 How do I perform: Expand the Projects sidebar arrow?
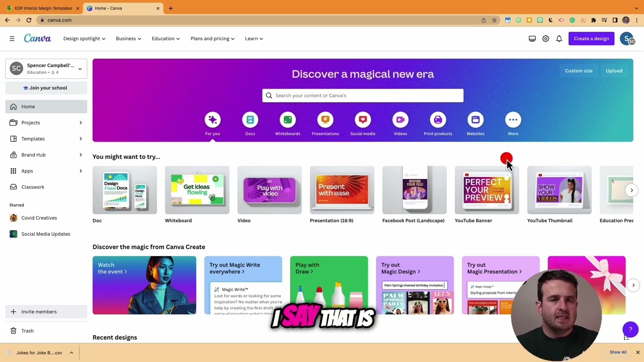coord(80,123)
